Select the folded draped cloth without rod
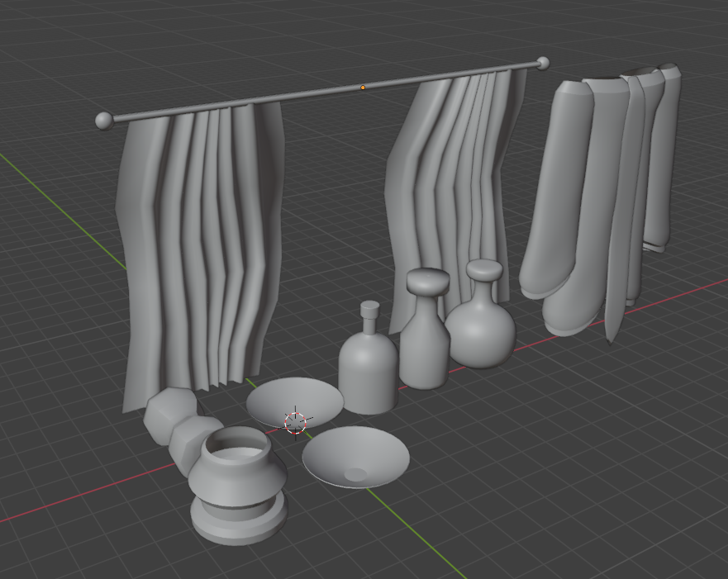The image size is (728, 579). pyautogui.click(x=599, y=200)
